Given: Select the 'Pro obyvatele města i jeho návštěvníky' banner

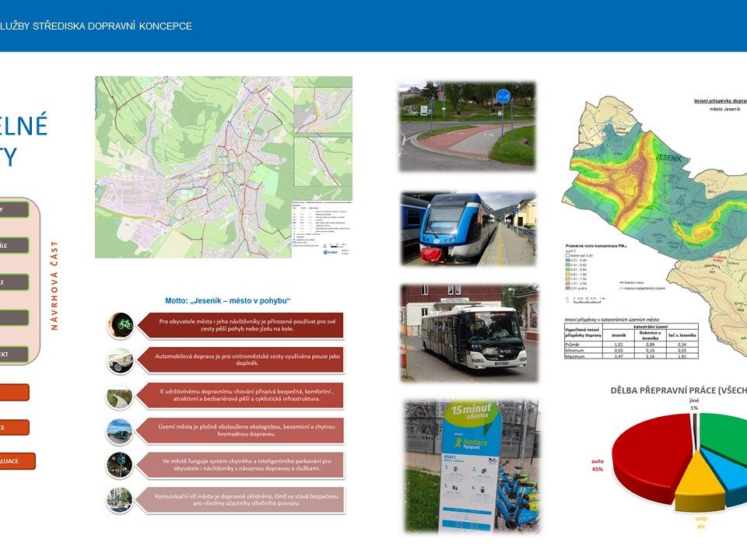Looking at the screenshot, I should pyautogui.click(x=240, y=325).
